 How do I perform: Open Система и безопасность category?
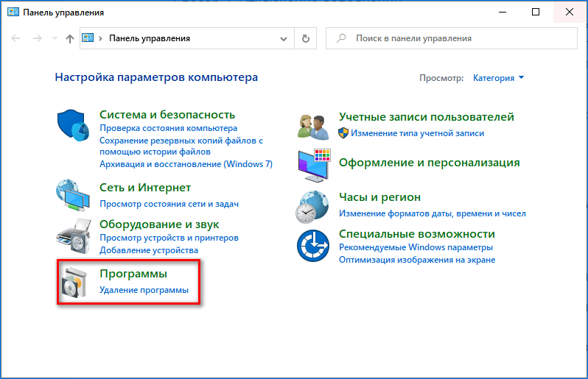point(167,114)
